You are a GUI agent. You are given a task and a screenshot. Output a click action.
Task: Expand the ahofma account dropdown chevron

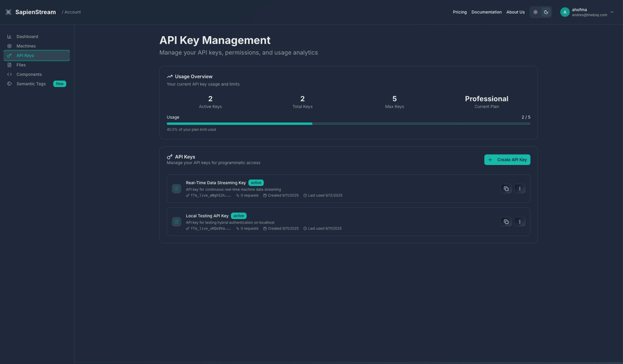pos(612,12)
